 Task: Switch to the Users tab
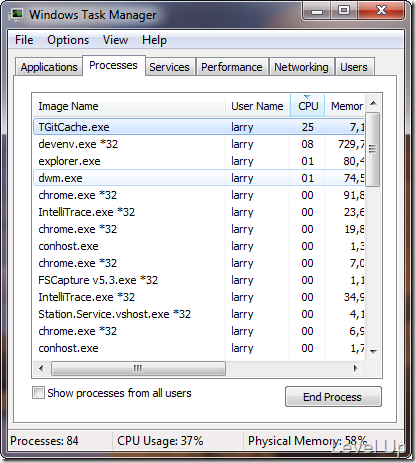tap(354, 67)
